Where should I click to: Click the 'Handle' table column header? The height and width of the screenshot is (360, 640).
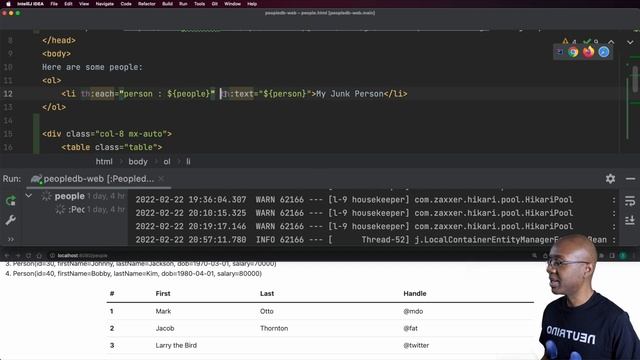[x=415, y=293]
